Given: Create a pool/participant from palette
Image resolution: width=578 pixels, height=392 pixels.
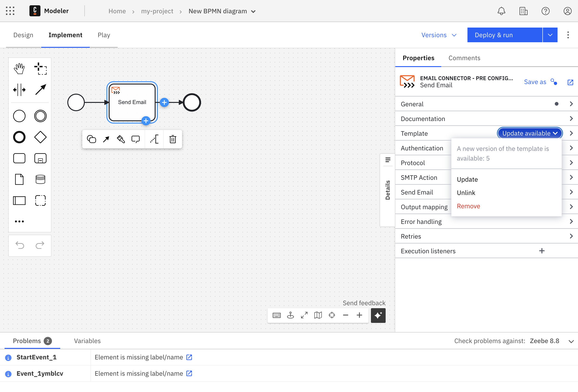Looking at the screenshot, I should 19,201.
